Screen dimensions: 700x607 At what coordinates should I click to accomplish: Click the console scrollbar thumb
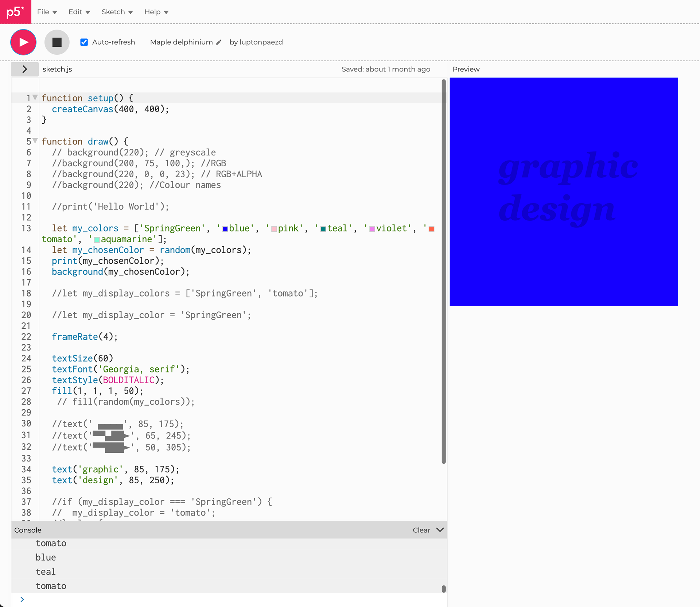(444, 589)
